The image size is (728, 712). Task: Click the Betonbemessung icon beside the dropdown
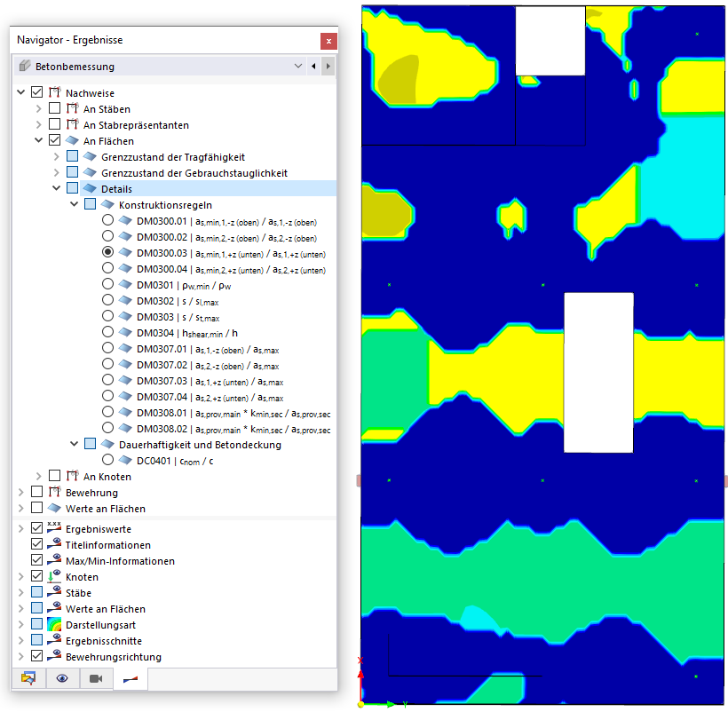click(x=26, y=65)
